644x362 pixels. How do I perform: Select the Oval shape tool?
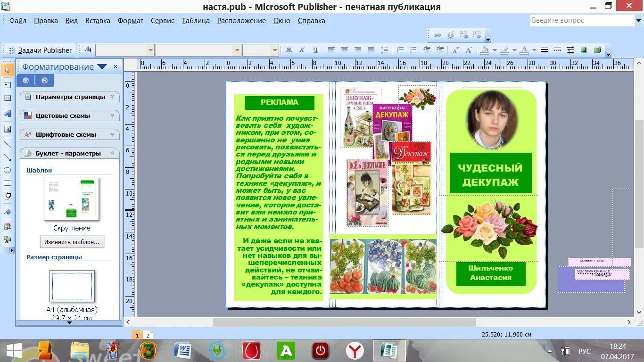click(x=7, y=170)
